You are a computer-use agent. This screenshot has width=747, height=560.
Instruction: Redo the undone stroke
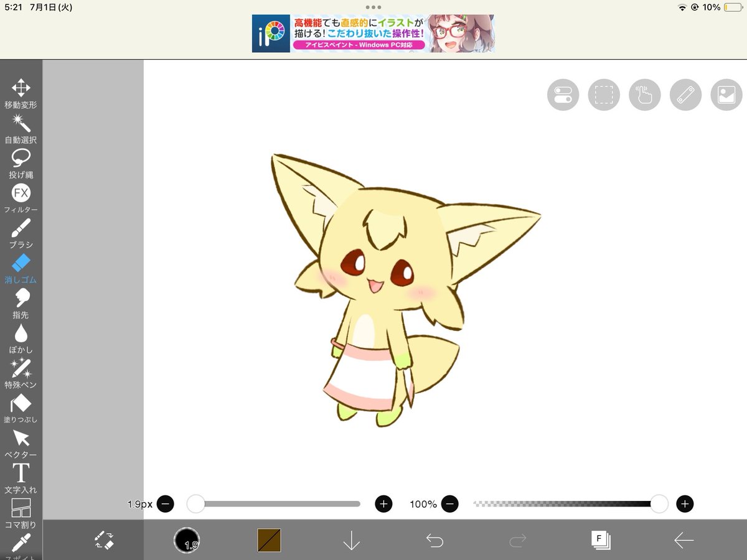pos(517,540)
